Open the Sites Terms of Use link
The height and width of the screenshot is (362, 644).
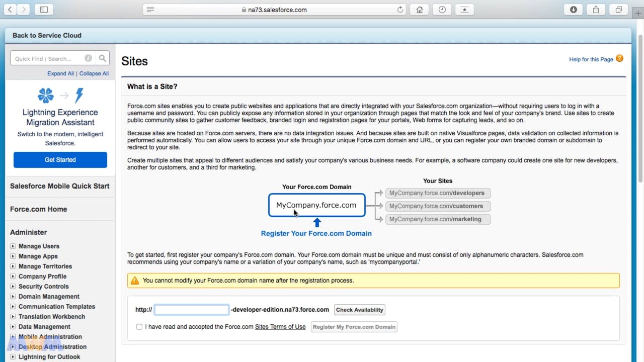pos(280,327)
